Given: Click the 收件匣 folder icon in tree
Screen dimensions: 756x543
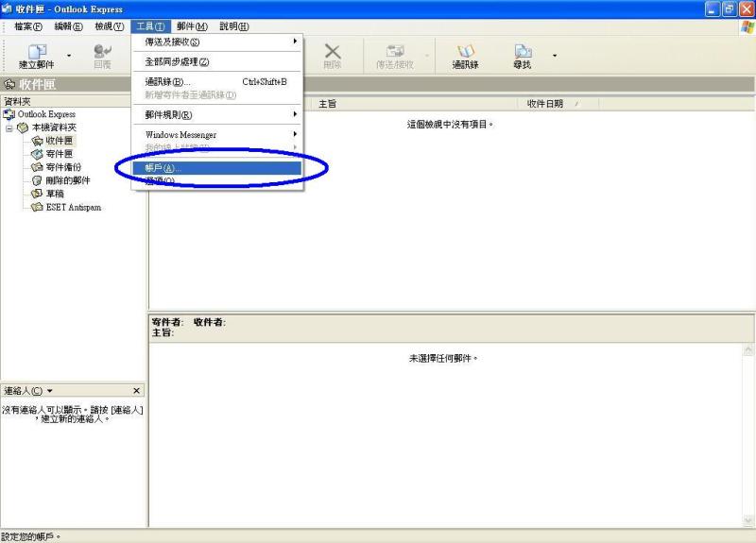Looking at the screenshot, I should (37, 141).
